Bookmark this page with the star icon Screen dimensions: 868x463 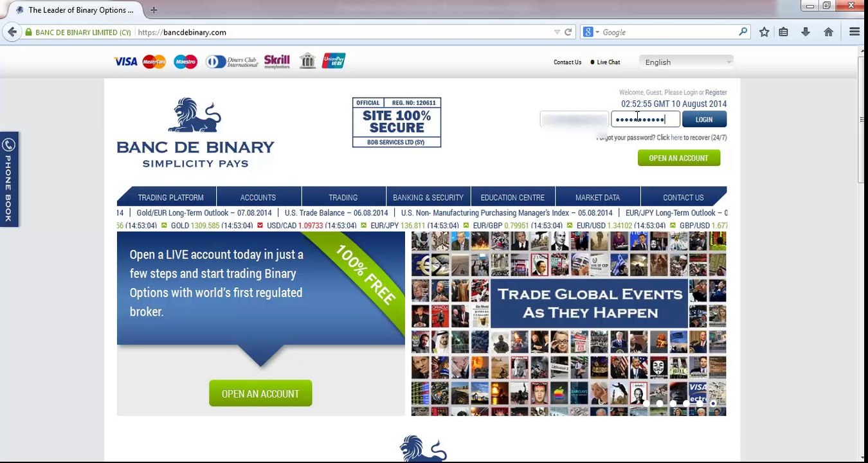pos(764,32)
